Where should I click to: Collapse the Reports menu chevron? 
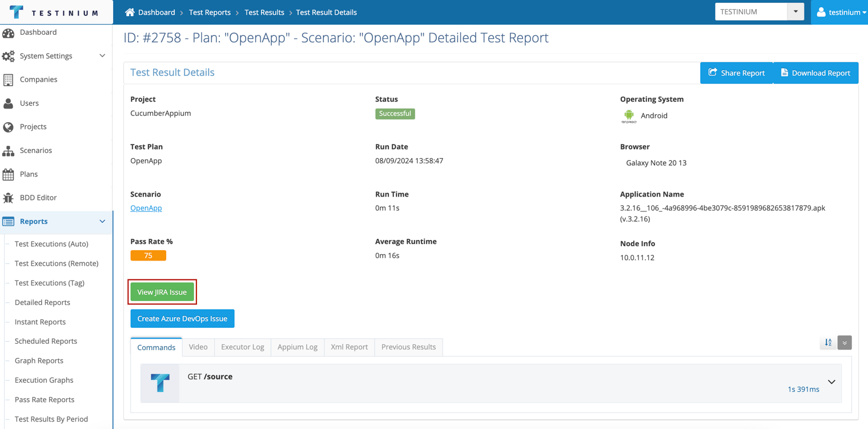102,222
